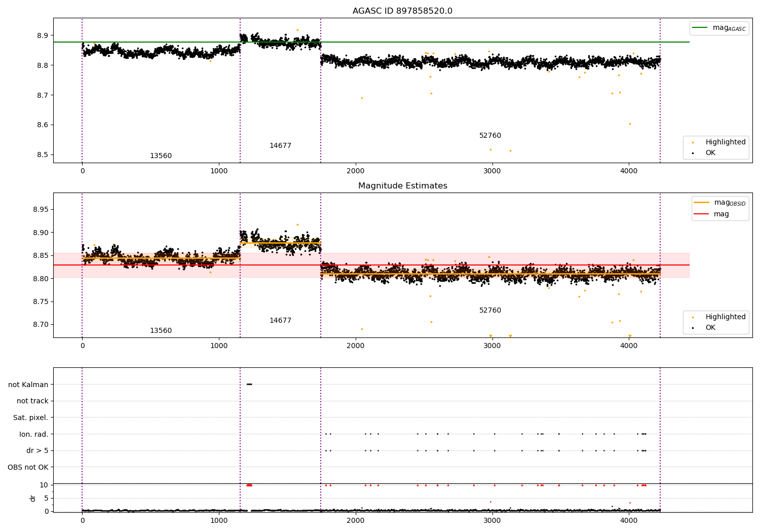Screen dimensions: 760x532
Task: Click obsid label 13560 in the middle plot
Action: click(161, 331)
